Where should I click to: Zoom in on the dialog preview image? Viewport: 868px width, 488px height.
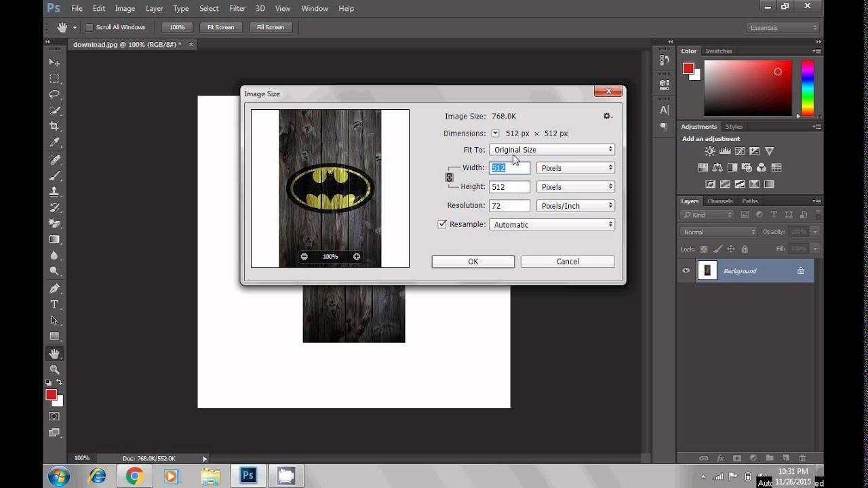coord(357,257)
